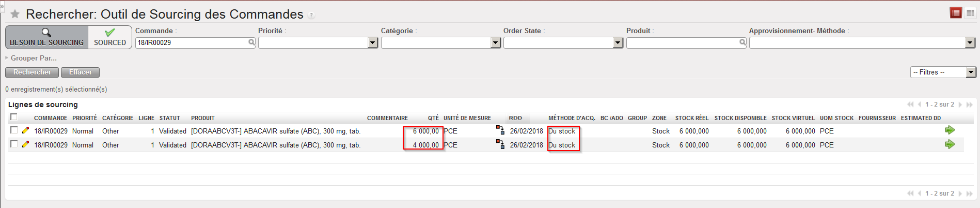Sort by STOCK RÉEL column header
Image resolution: width=980 pixels, height=208 pixels.
(692, 118)
